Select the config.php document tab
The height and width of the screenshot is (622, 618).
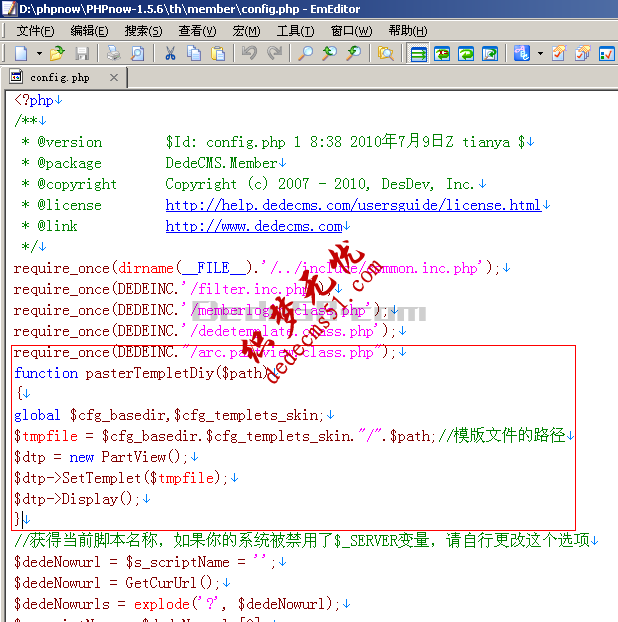click(x=58, y=77)
